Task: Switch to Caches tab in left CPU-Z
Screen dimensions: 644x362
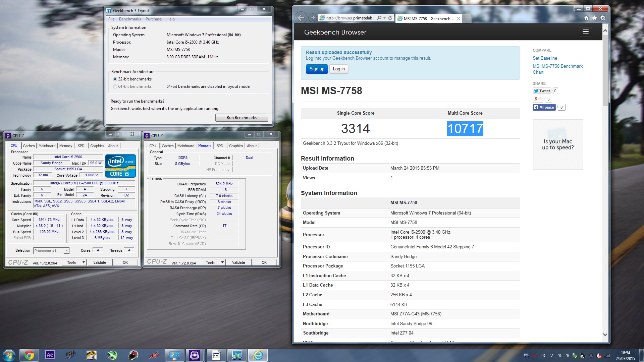Action: coord(29,146)
